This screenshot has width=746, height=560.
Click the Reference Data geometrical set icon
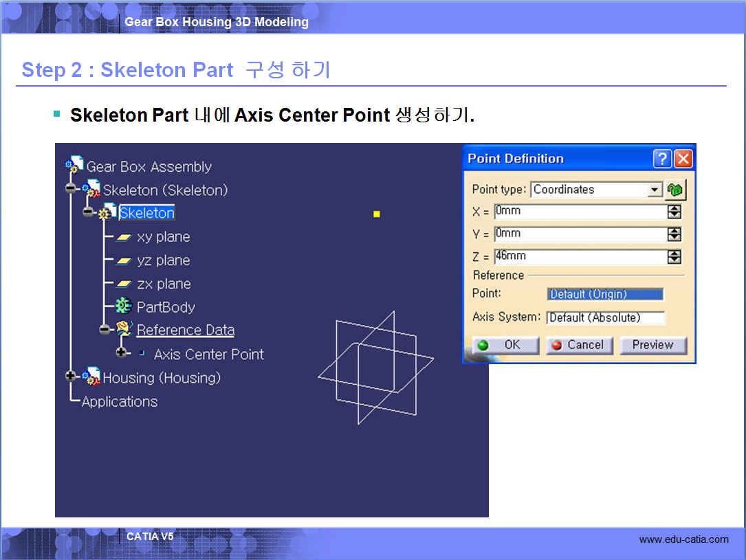click(124, 330)
